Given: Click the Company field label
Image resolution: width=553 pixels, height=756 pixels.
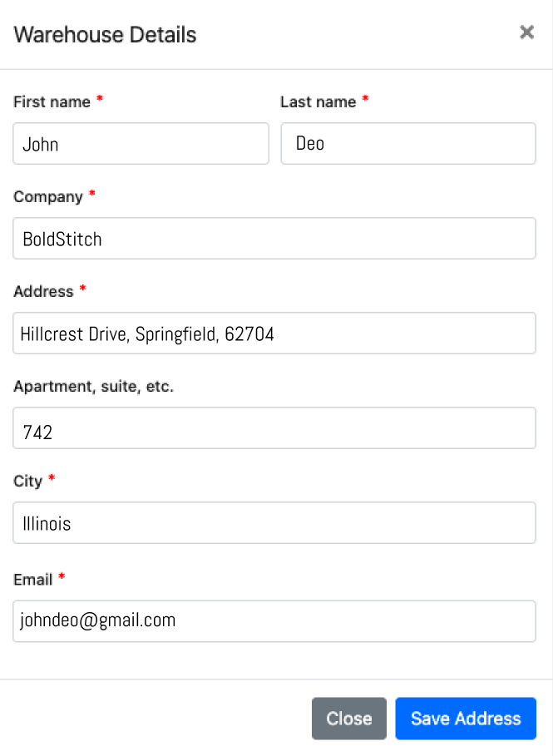Looking at the screenshot, I should coord(48,197).
